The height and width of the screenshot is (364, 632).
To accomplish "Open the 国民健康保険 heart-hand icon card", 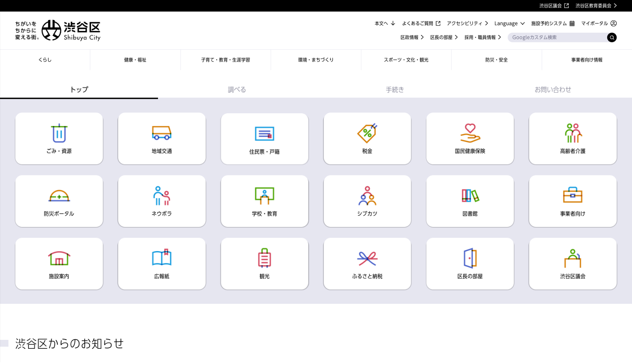I will (470, 139).
